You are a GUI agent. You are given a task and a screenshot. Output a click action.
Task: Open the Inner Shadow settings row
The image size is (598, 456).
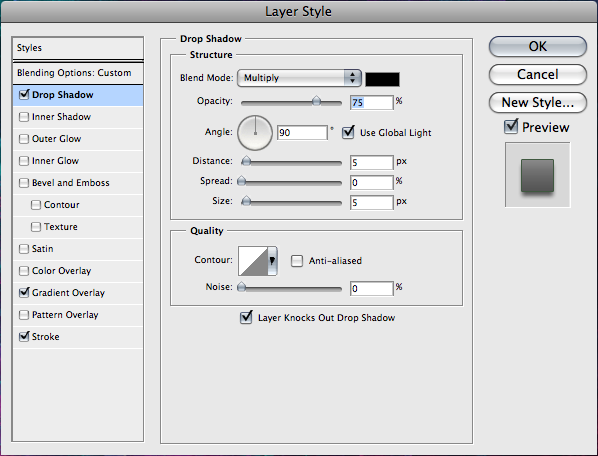click(x=78, y=117)
